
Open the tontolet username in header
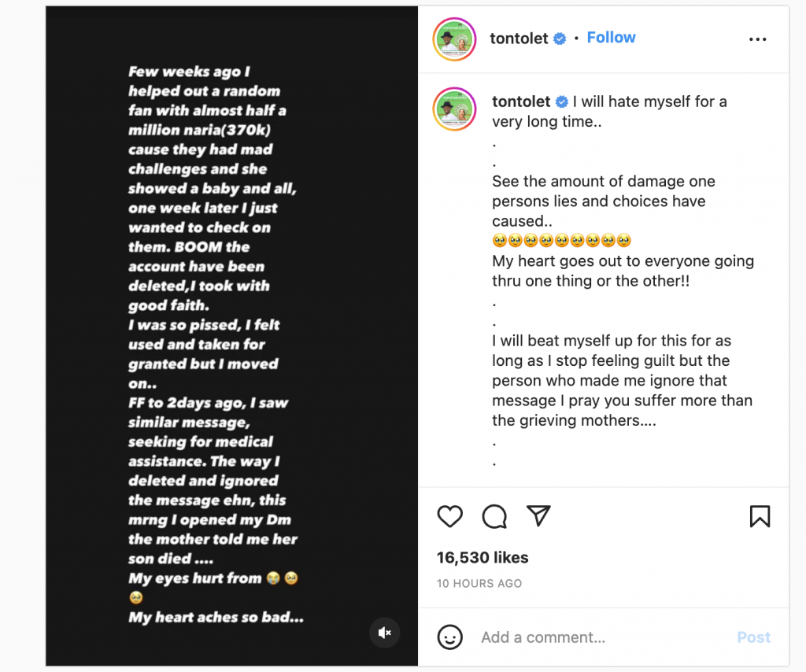[x=519, y=39]
